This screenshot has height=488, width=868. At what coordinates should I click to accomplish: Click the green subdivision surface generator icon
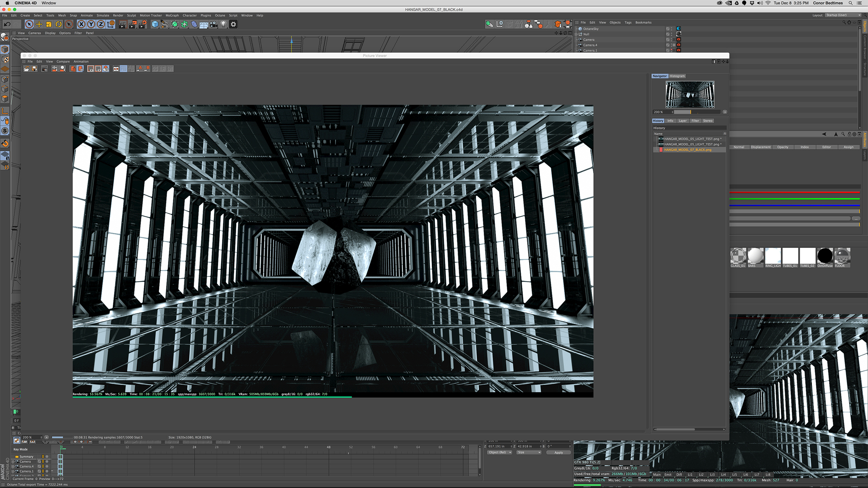[x=175, y=24]
